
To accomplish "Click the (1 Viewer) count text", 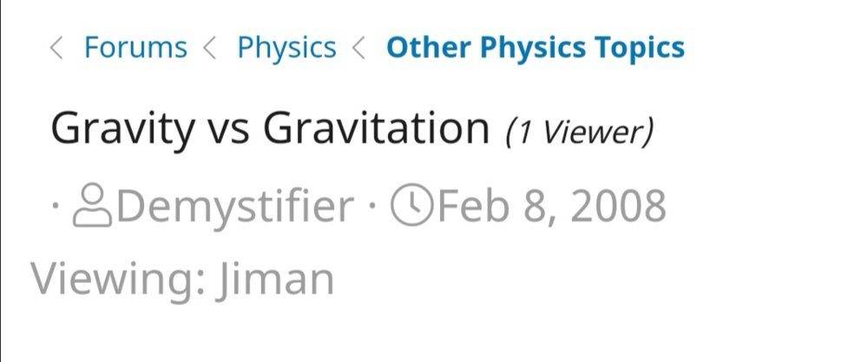I will (x=580, y=132).
